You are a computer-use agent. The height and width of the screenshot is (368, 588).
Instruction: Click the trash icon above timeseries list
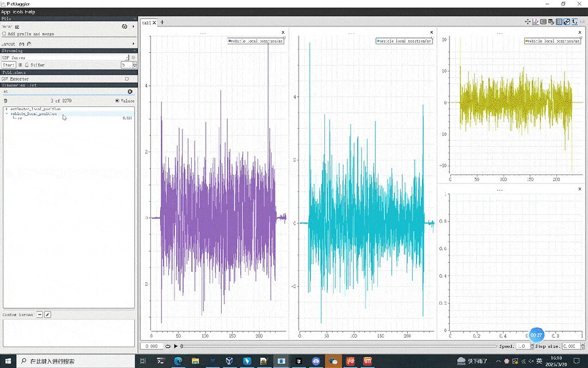click(5, 100)
